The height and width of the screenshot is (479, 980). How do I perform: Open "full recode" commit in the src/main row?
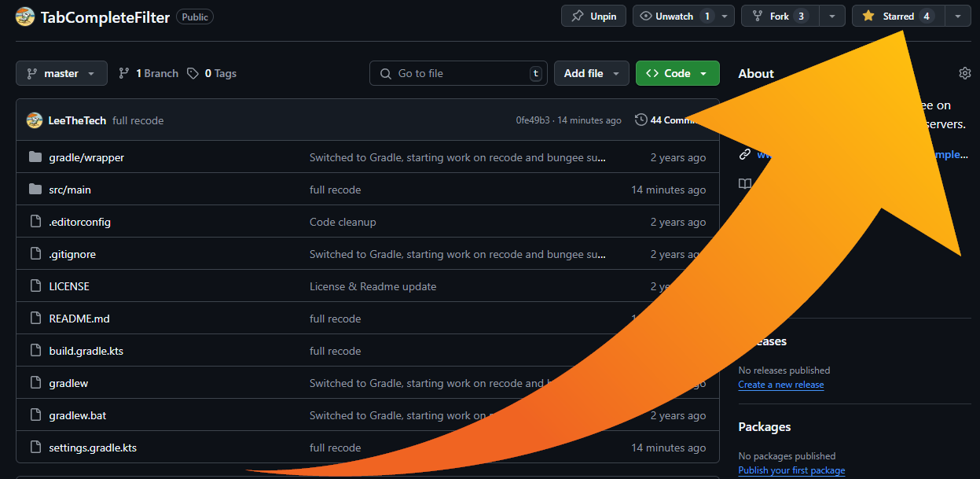click(336, 190)
